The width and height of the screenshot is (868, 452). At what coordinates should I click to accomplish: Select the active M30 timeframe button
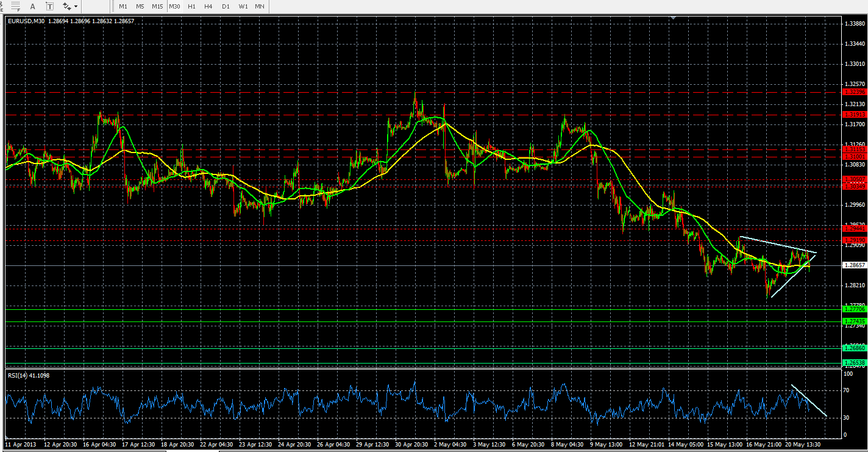174,6
